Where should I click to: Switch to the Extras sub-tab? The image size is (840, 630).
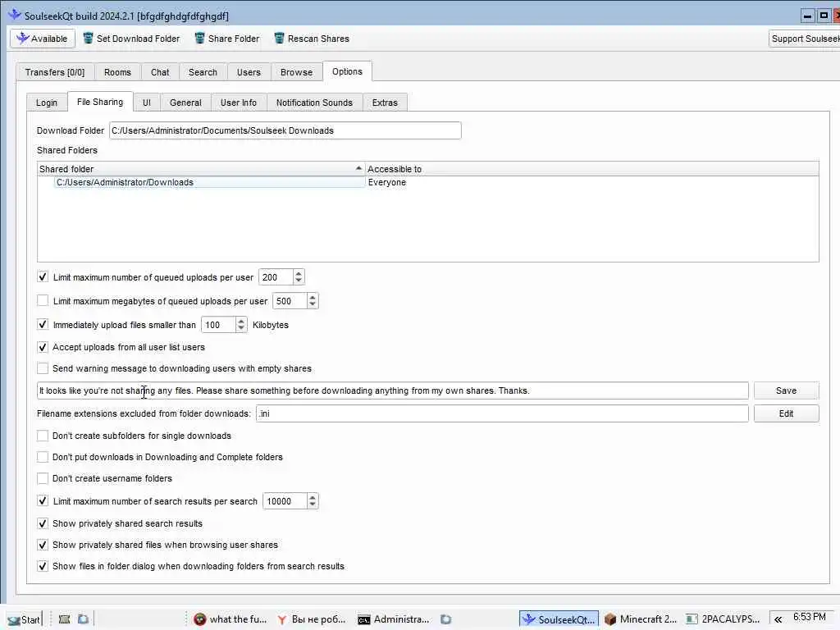(385, 103)
